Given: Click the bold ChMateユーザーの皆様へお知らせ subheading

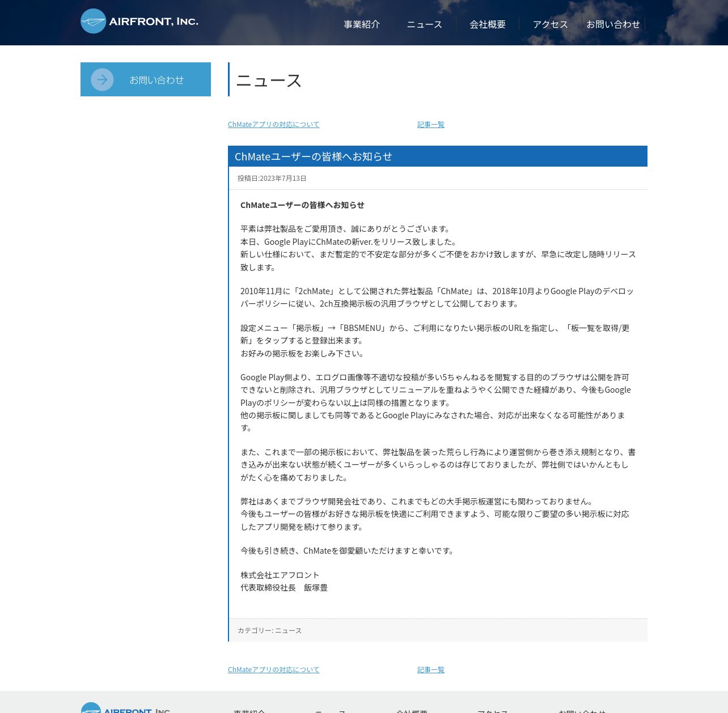Looking at the screenshot, I should click(302, 205).
